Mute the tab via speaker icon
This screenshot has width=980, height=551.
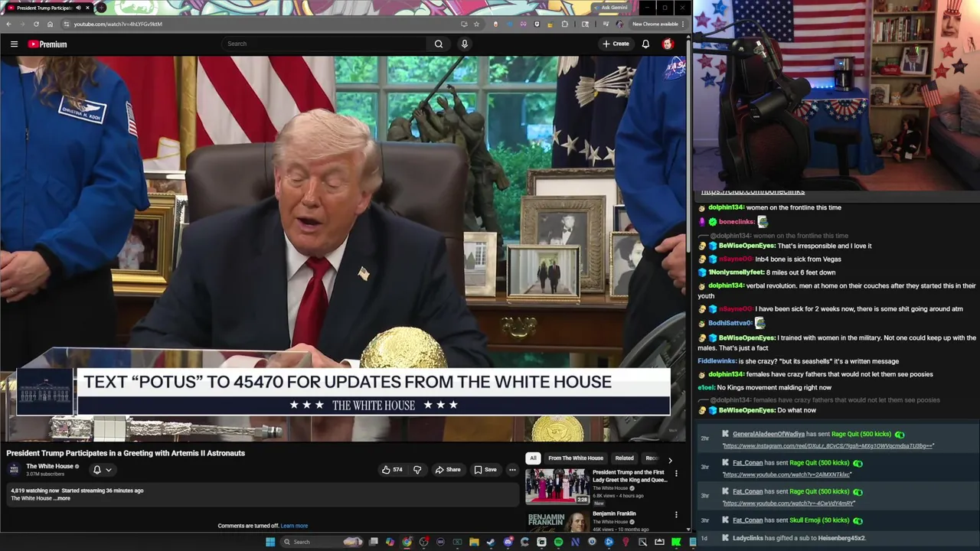(x=78, y=8)
